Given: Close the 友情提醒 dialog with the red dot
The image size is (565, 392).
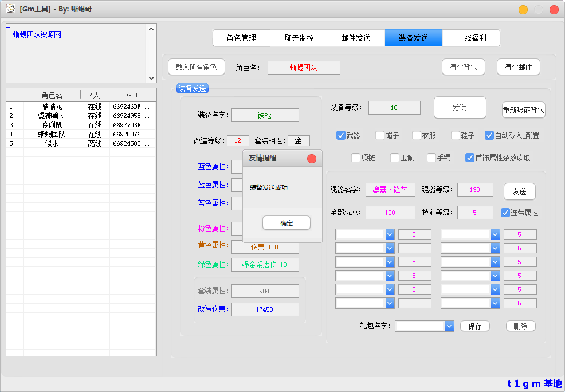Looking at the screenshot, I should 312,159.
